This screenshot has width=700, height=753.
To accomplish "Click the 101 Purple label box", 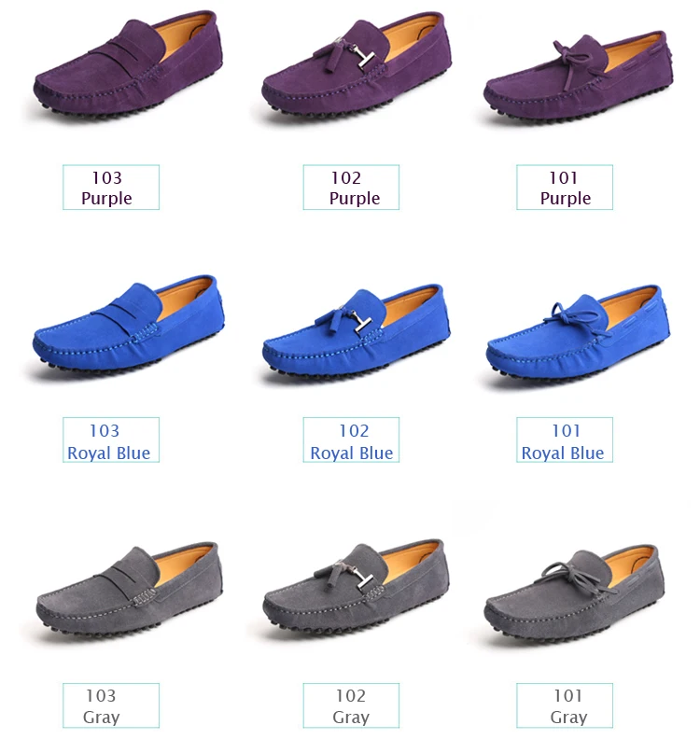I will pyautogui.click(x=565, y=188).
